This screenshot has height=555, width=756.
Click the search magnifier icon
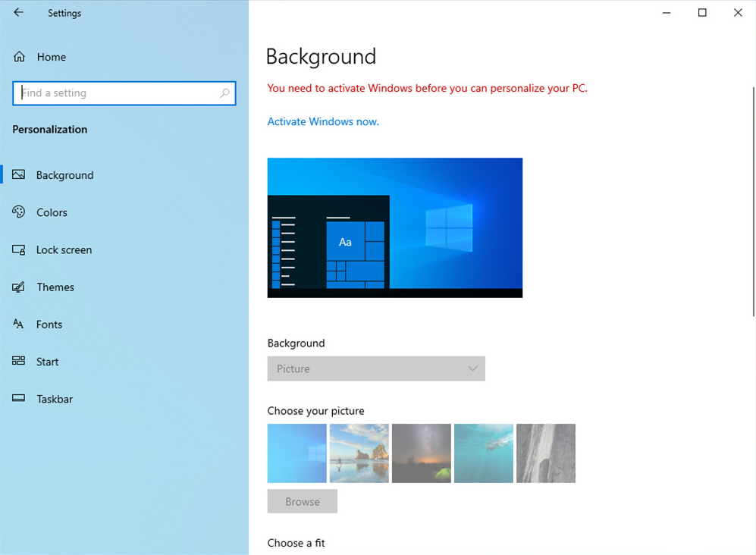[224, 93]
